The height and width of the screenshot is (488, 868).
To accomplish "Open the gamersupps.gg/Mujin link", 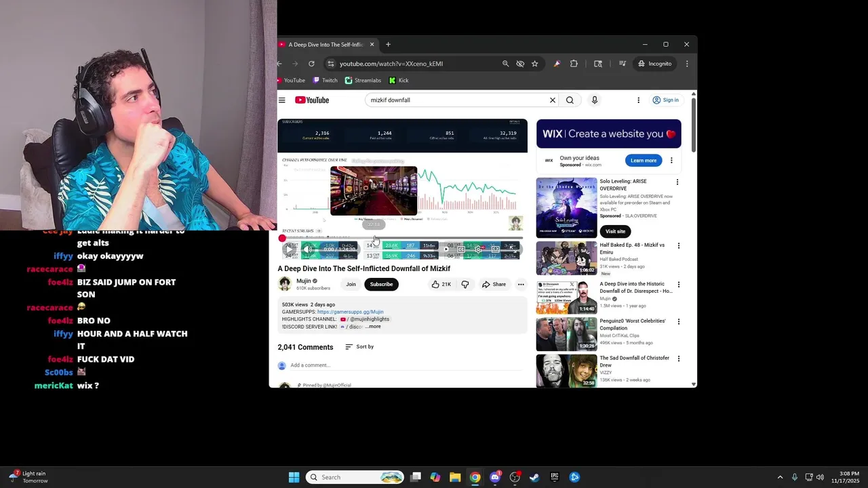I will (350, 312).
